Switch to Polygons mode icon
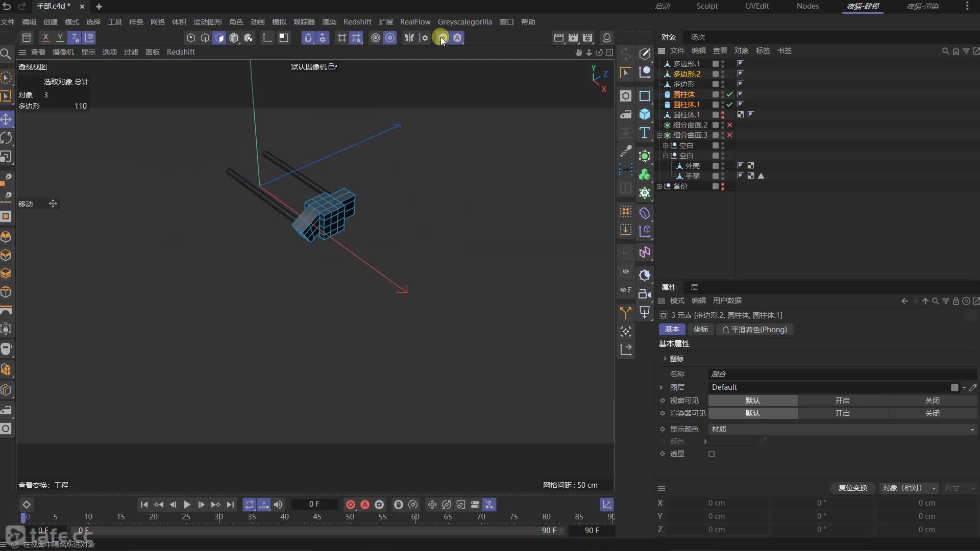The width and height of the screenshot is (980, 551). coord(219,38)
